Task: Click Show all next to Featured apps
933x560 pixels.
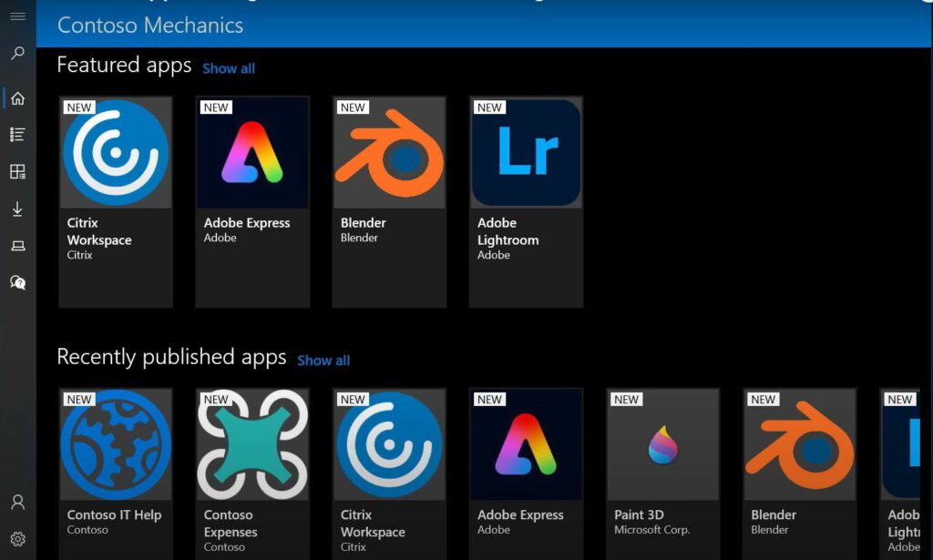Action: [229, 68]
